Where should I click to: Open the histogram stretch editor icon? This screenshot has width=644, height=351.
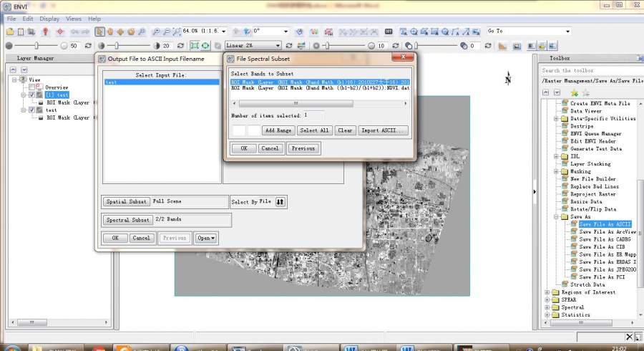[301, 46]
